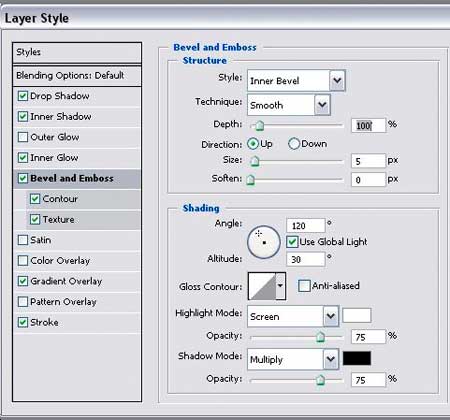The height and width of the screenshot is (420, 450).
Task: Open the Satin style label
Action: pyautogui.click(x=41, y=240)
